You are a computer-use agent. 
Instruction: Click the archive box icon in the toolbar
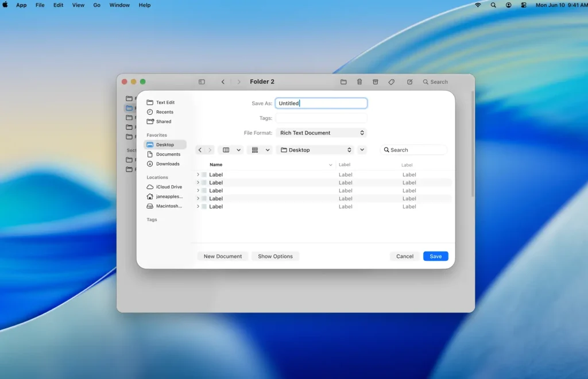(376, 82)
